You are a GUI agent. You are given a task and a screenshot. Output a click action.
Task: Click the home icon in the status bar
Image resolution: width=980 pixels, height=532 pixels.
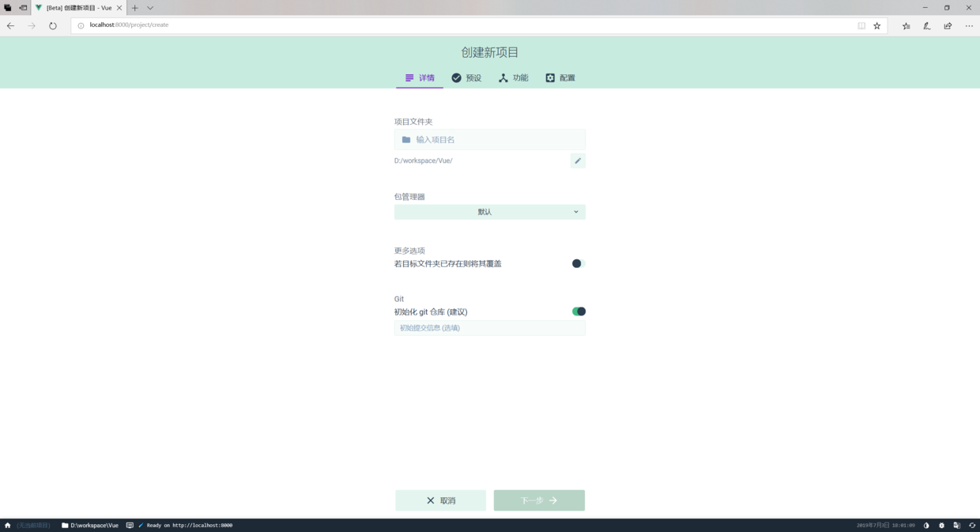[x=7, y=525]
